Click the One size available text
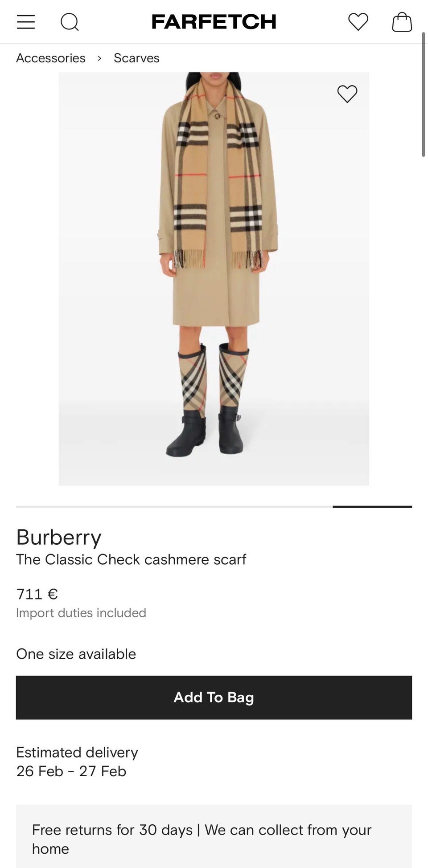 [x=76, y=654]
